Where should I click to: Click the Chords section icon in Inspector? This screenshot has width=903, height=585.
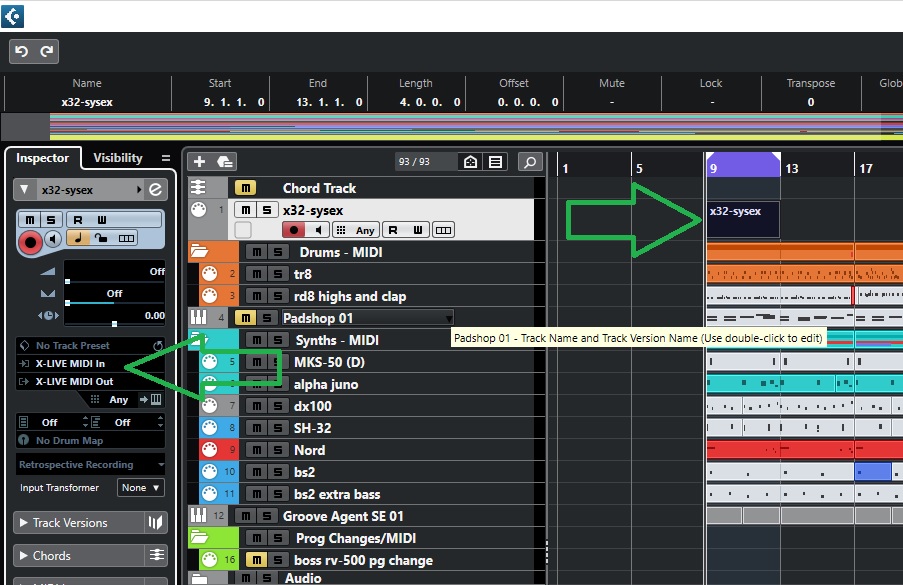pyautogui.click(x=156, y=555)
